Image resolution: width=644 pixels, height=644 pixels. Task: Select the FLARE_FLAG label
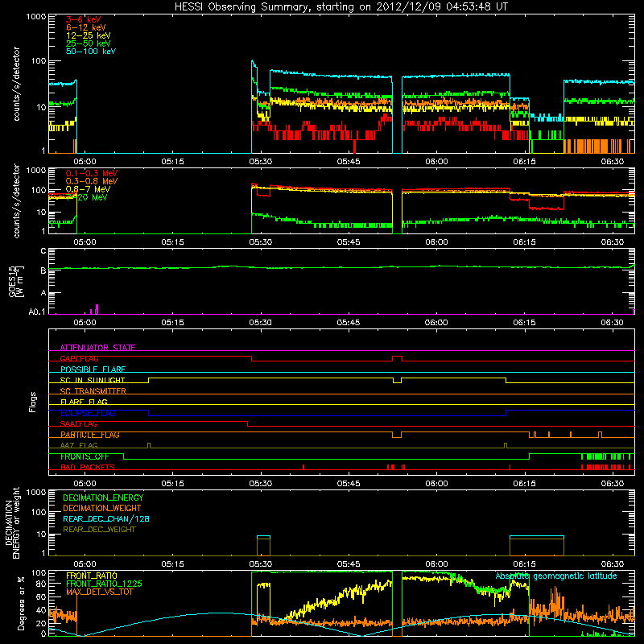coord(84,402)
